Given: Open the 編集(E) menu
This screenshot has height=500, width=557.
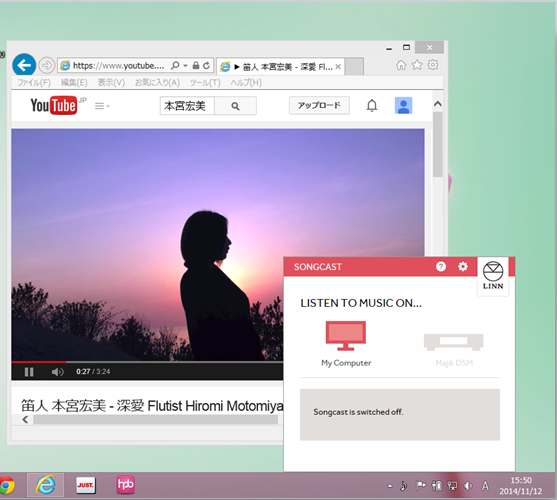Looking at the screenshot, I should click(x=74, y=83).
